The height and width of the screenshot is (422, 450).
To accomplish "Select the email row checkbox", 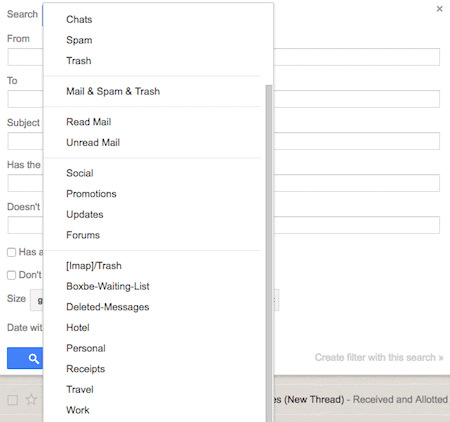I will pyautogui.click(x=13, y=400).
